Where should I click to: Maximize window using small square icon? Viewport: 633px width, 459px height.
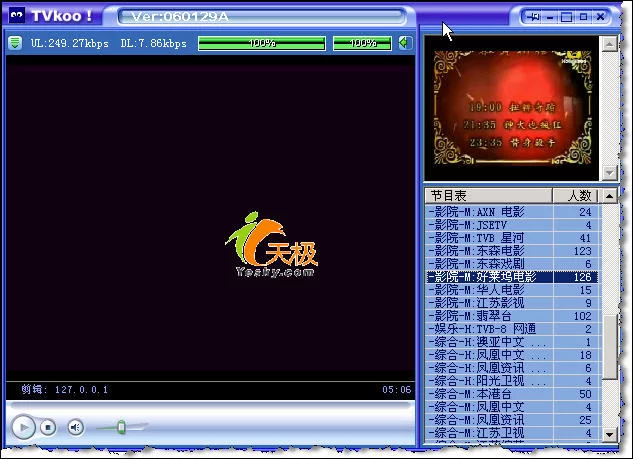pos(583,17)
